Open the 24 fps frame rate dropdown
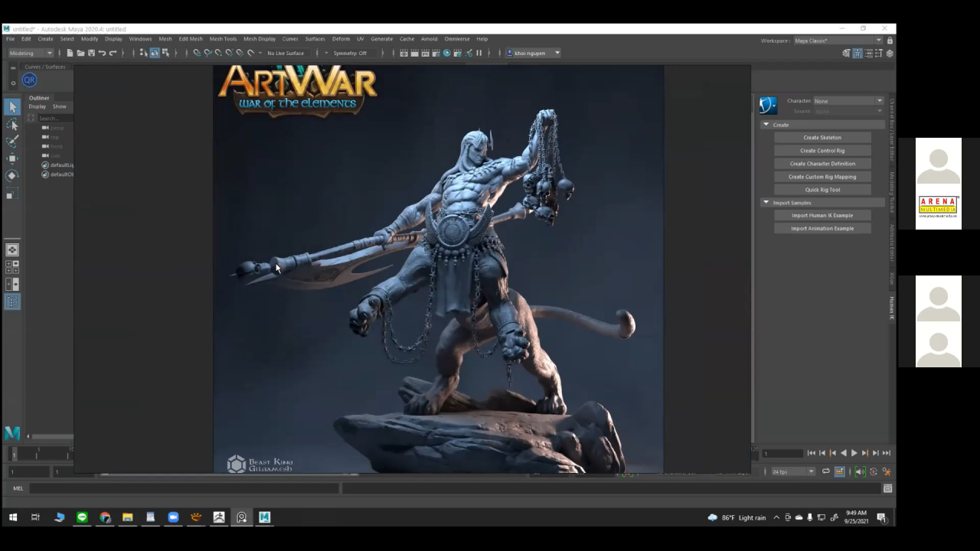Image resolution: width=980 pixels, height=551 pixels. tap(793, 471)
